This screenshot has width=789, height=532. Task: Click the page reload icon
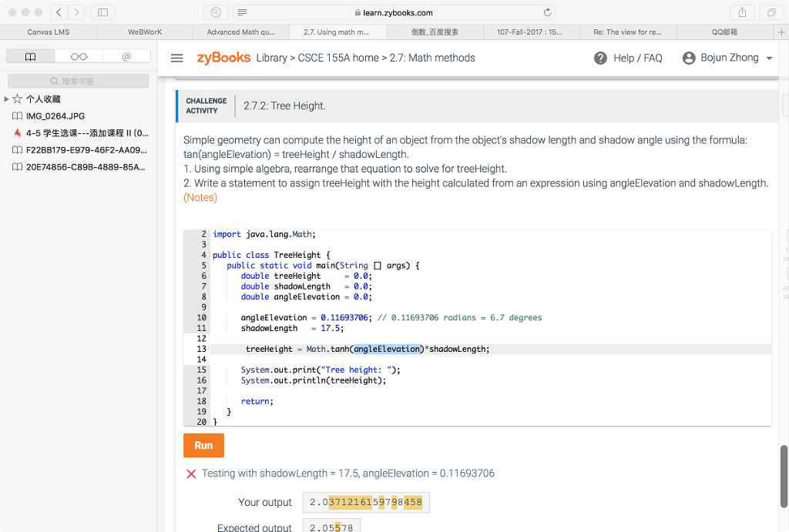(548, 12)
